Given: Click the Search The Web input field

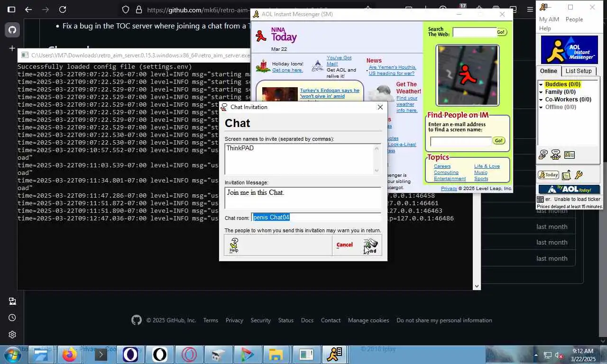Looking at the screenshot, I should [x=474, y=32].
